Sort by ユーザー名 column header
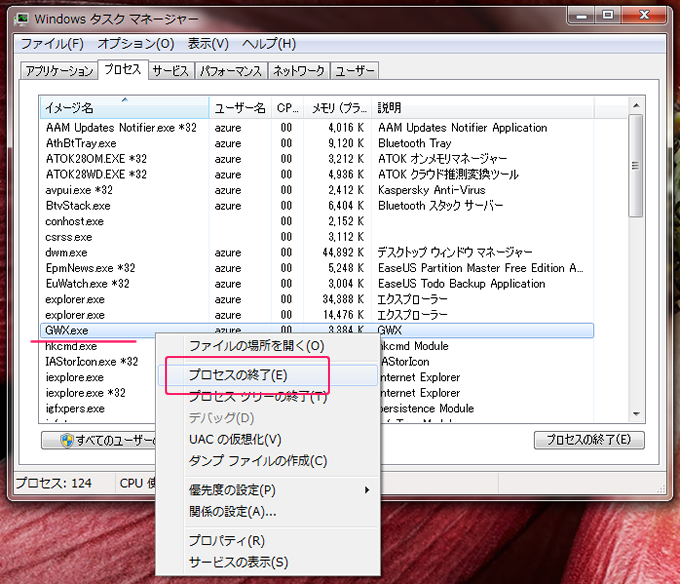The image size is (680, 584). [240, 108]
